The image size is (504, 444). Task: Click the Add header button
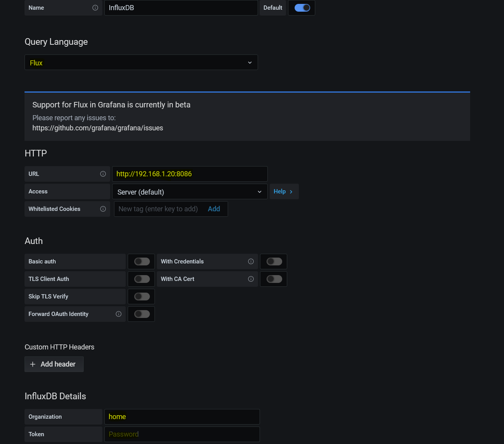(54, 364)
